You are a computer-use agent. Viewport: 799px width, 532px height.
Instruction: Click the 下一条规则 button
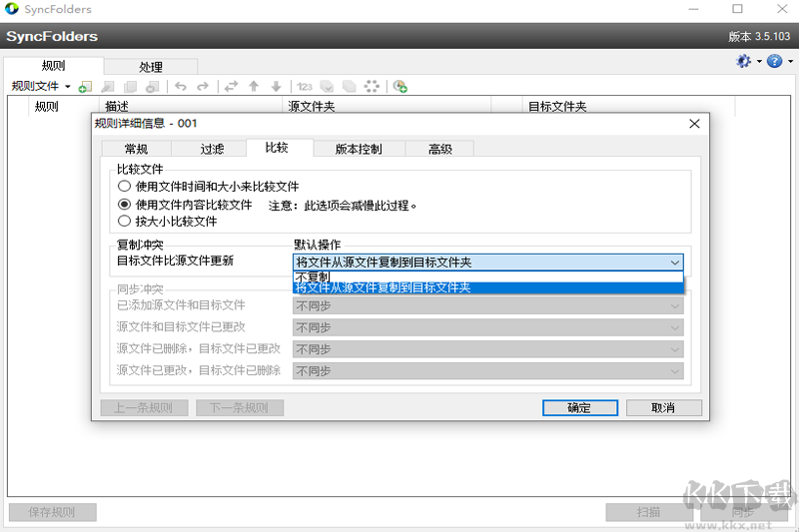(240, 408)
